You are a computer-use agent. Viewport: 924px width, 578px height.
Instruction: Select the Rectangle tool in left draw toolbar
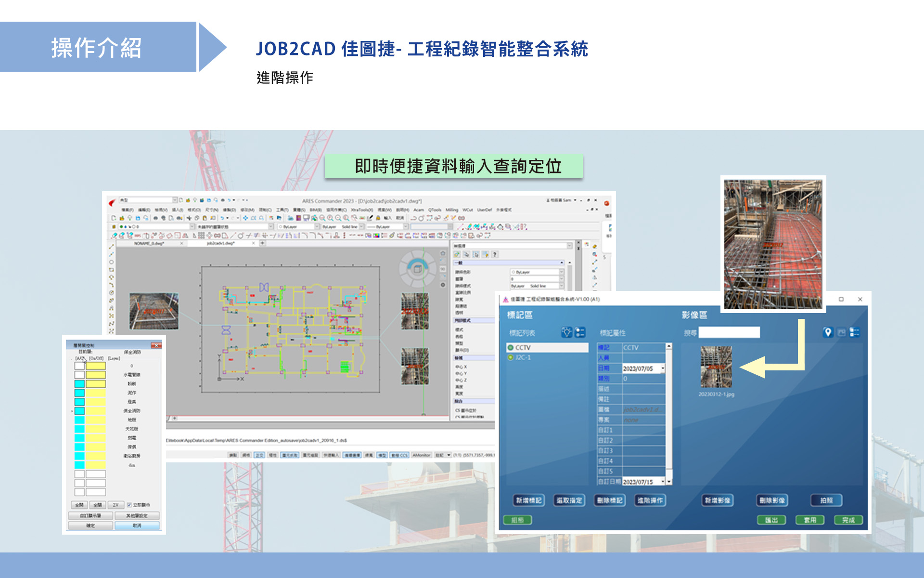[x=111, y=270]
